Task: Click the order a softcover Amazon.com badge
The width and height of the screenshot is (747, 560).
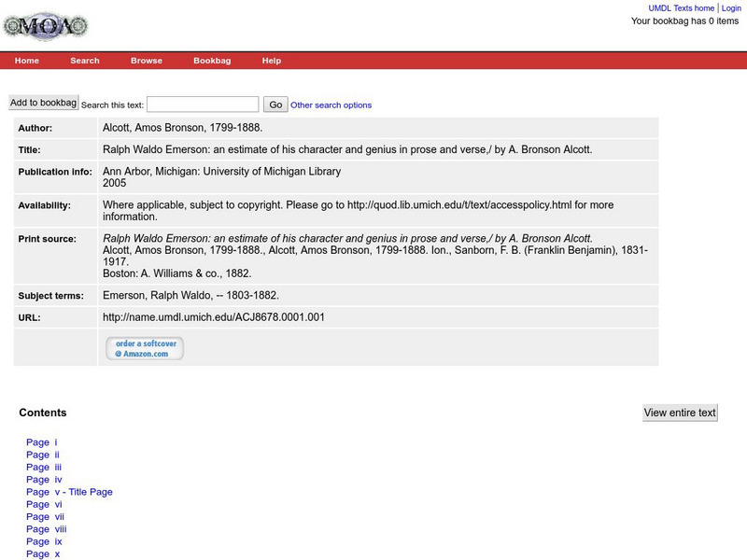Action: 145,348
